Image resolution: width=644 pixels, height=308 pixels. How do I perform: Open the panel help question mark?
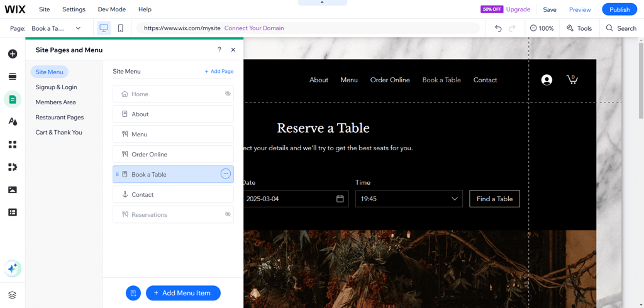coord(219,50)
